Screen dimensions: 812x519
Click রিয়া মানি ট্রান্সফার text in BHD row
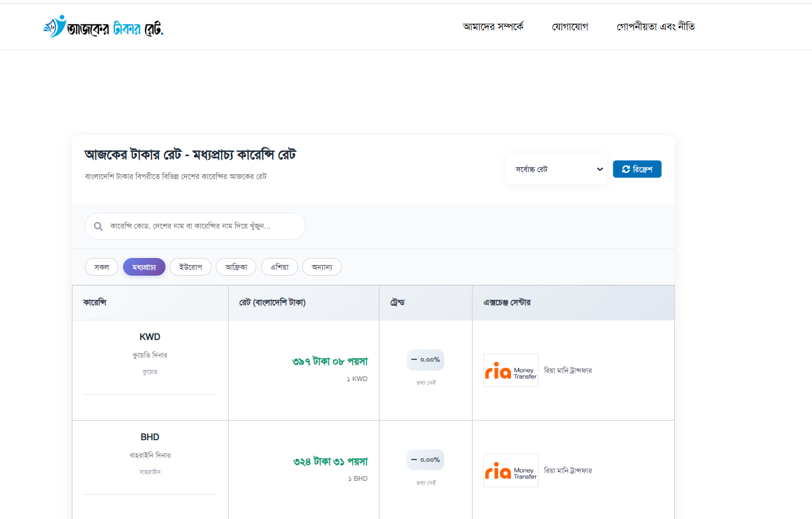tap(568, 471)
